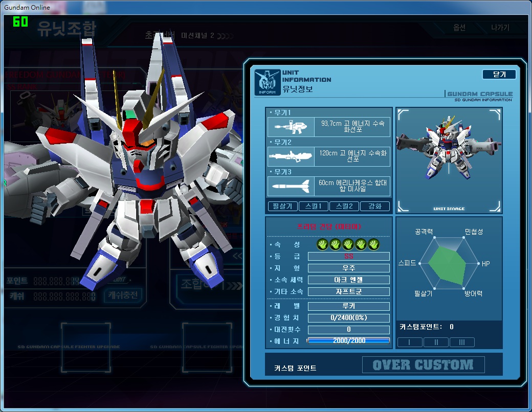Open the 필살기 special attack tab
The height and width of the screenshot is (412, 532).
pyautogui.click(x=282, y=206)
